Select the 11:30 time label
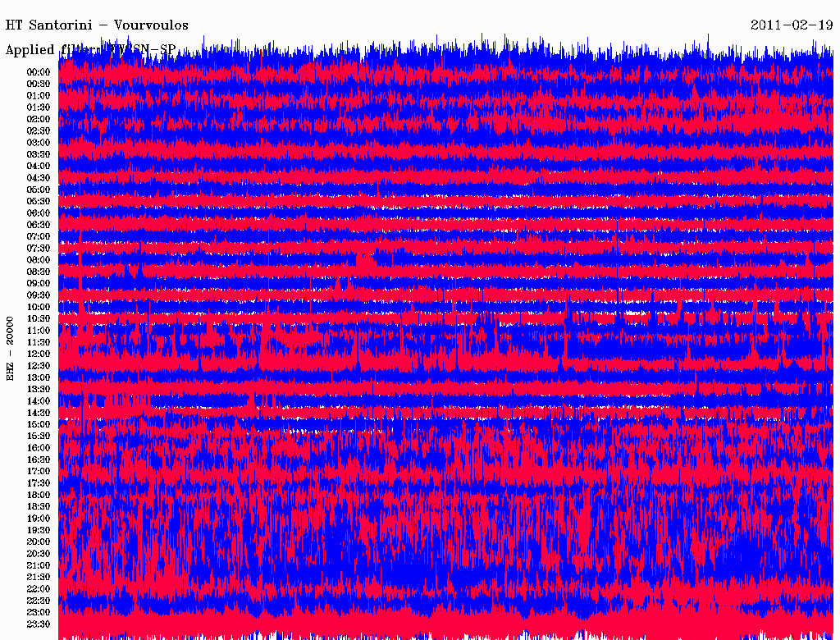 [x=39, y=342]
